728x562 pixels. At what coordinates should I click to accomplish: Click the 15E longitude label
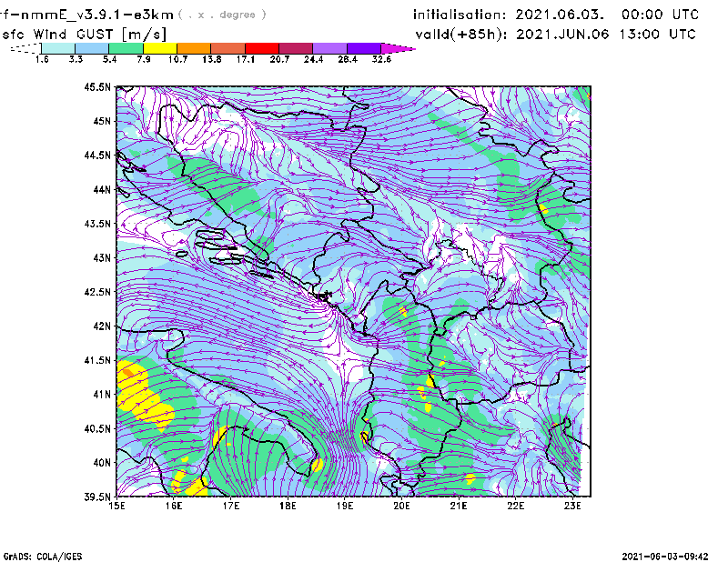point(116,506)
